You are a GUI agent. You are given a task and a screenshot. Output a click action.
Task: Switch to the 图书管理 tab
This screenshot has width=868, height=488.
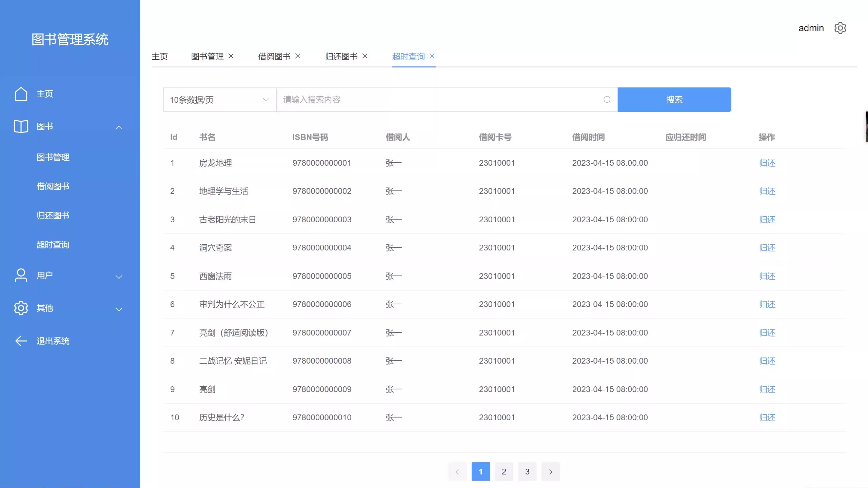[208, 57]
